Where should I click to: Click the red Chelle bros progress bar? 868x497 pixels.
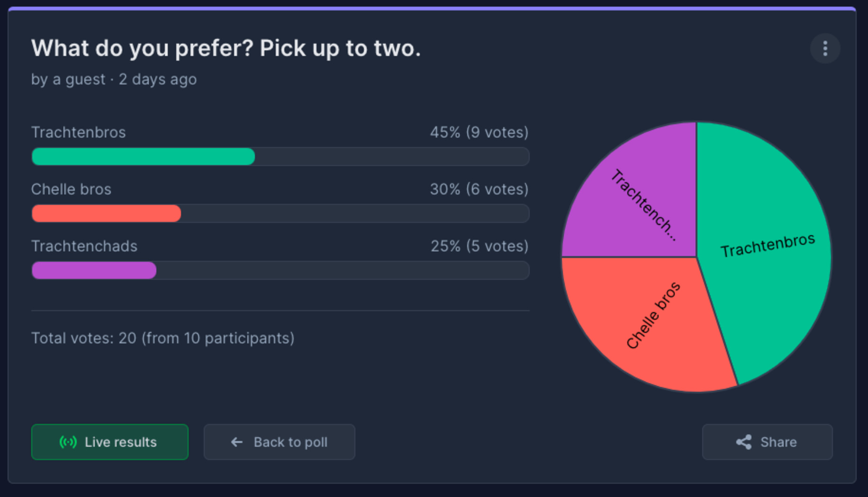106,213
